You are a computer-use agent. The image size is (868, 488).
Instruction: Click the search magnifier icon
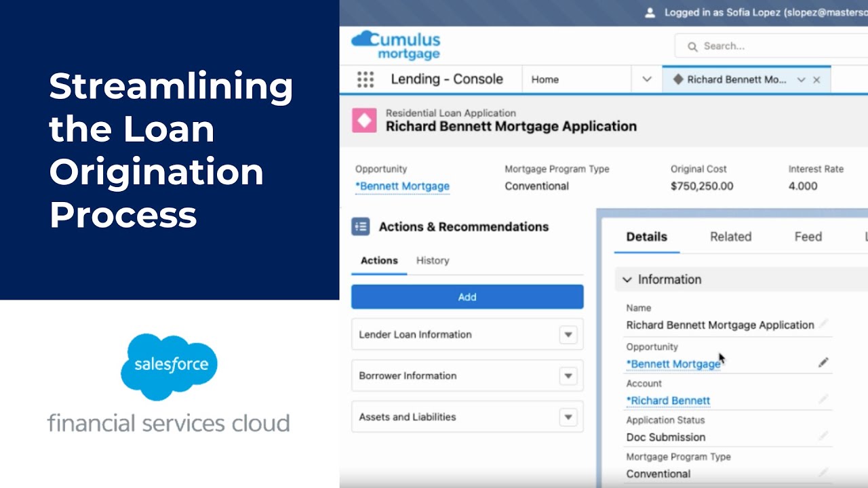pyautogui.click(x=692, y=47)
